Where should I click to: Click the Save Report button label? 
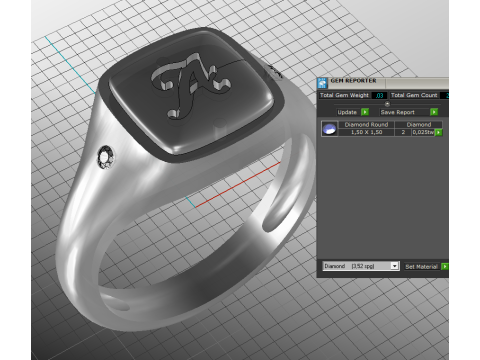(398, 112)
